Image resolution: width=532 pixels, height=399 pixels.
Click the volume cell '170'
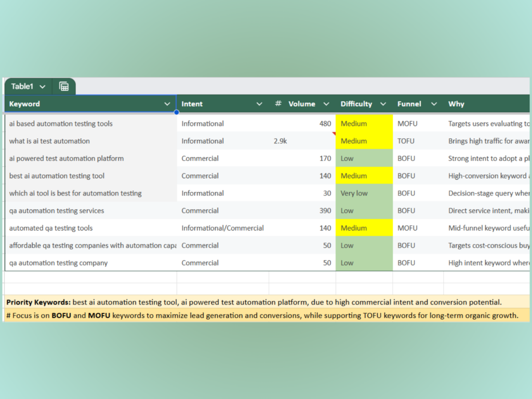[x=302, y=158]
